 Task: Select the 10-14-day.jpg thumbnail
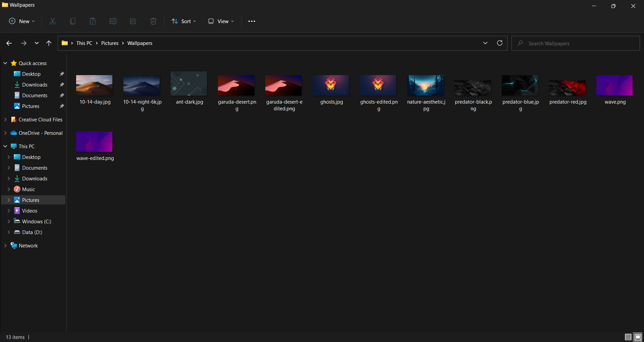pyautogui.click(x=94, y=85)
